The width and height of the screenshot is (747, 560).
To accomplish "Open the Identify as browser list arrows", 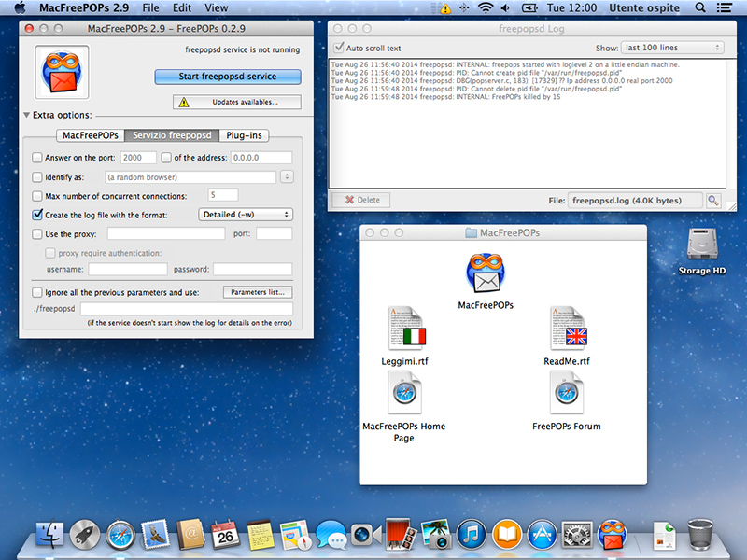I will pos(287,176).
